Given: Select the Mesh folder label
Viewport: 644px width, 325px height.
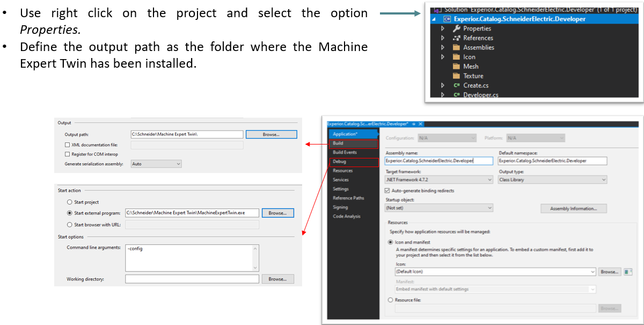Looking at the screenshot, I should click(471, 67).
